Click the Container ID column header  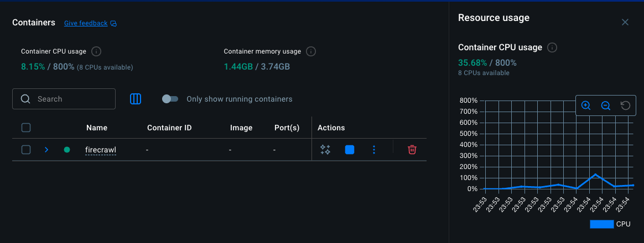[x=169, y=128]
